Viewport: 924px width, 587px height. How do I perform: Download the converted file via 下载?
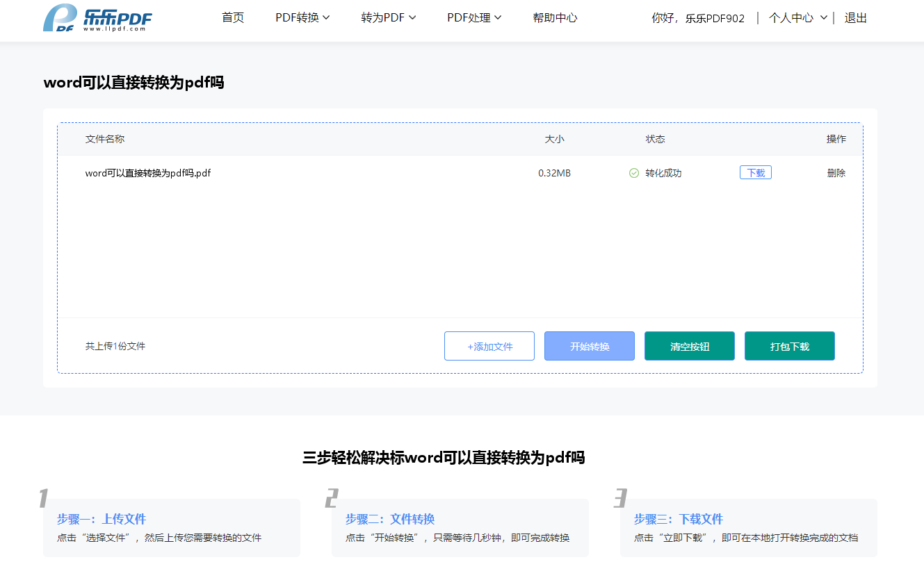coord(756,173)
